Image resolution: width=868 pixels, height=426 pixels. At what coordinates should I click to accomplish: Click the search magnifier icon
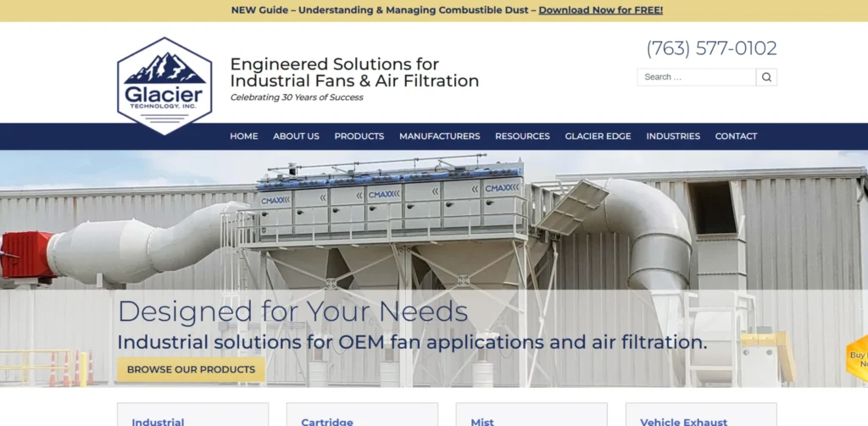766,77
